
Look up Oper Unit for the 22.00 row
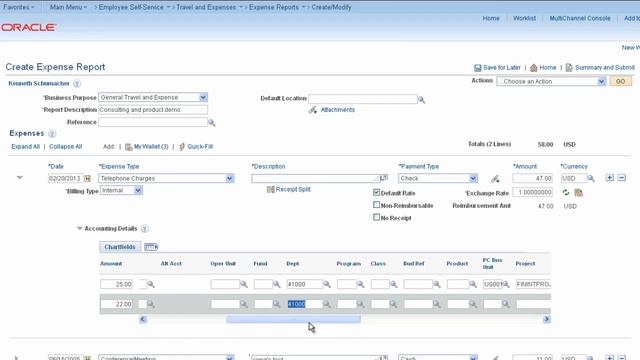[244, 304]
